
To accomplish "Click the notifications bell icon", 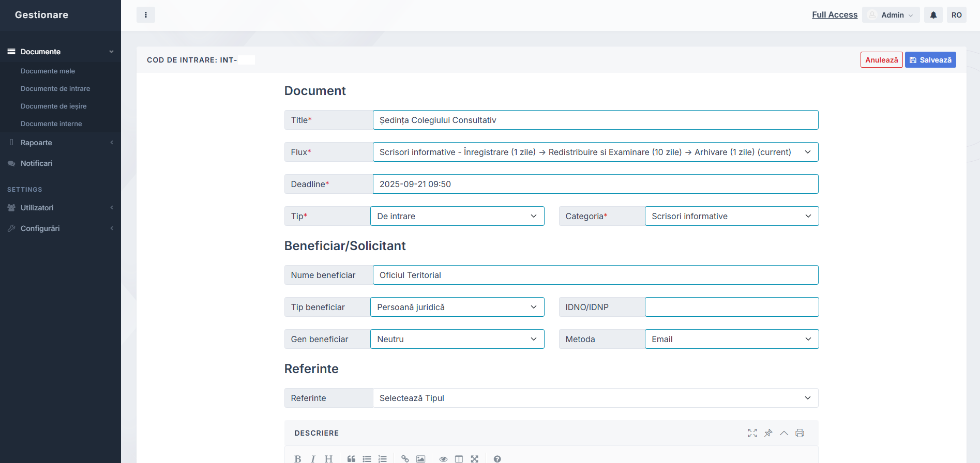I will point(933,15).
